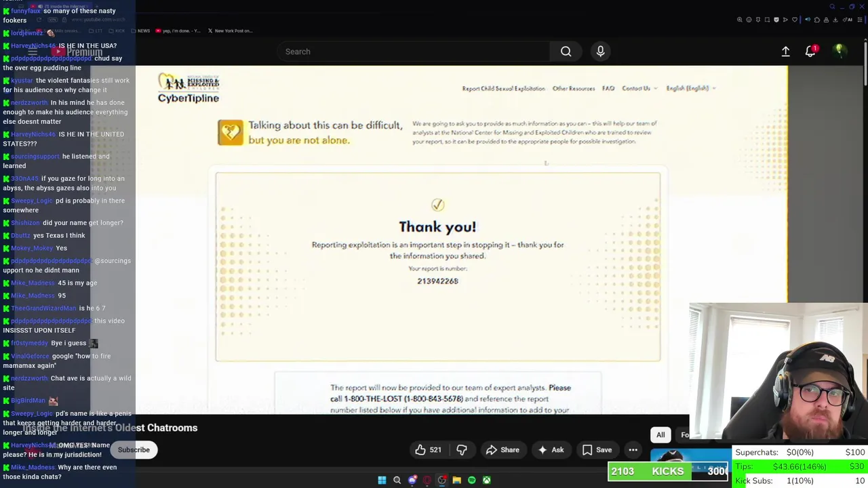The height and width of the screenshot is (488, 868).
Task: Click the Kick Subs goal bar
Action: (x=800, y=481)
